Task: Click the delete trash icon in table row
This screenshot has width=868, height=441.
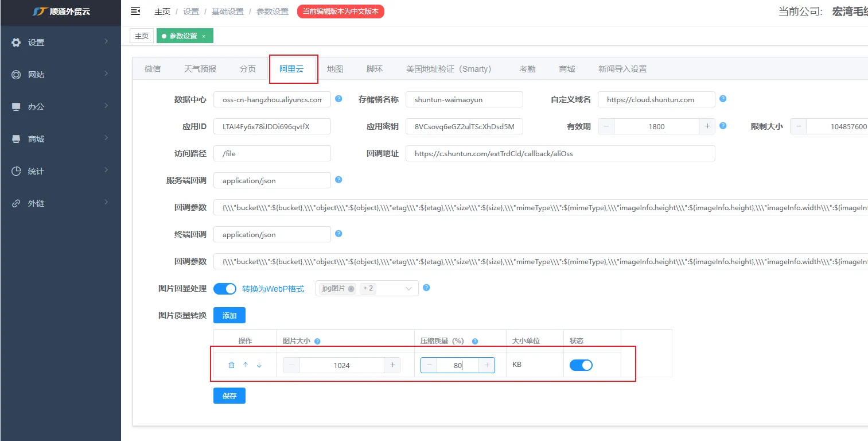Action: (231, 365)
